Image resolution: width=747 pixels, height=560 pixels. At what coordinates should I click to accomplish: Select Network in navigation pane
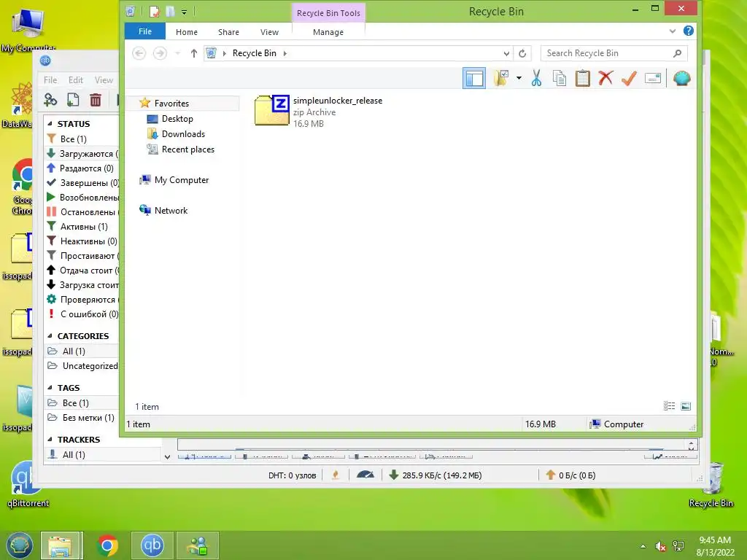tap(171, 211)
